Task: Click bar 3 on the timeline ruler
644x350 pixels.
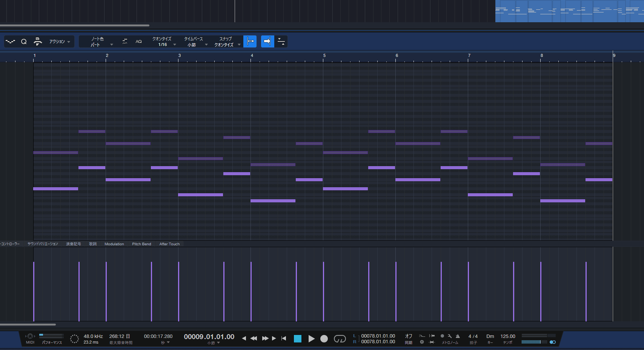Action: click(x=179, y=55)
